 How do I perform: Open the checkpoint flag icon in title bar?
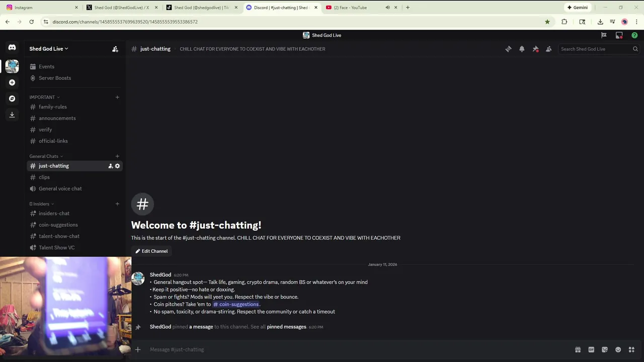coord(604,35)
